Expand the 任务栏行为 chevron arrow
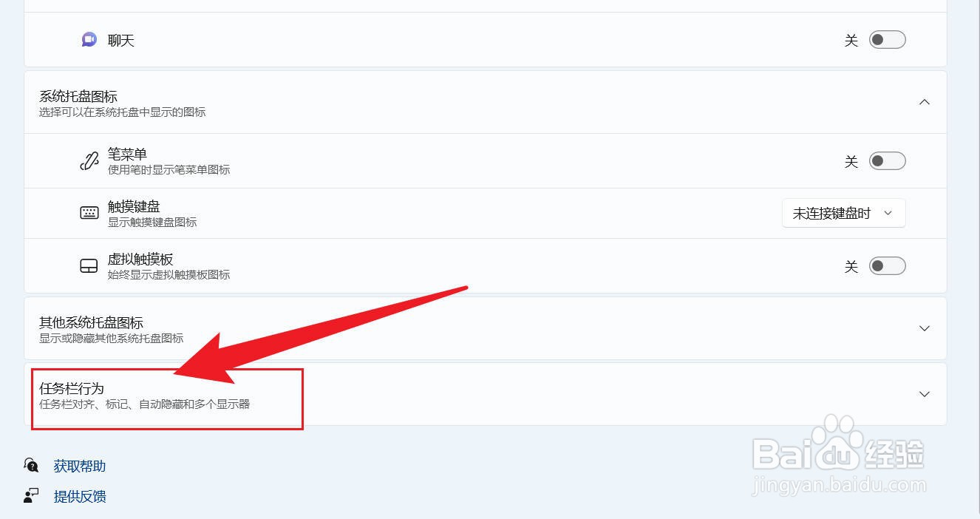This screenshot has height=519, width=980. (x=924, y=394)
